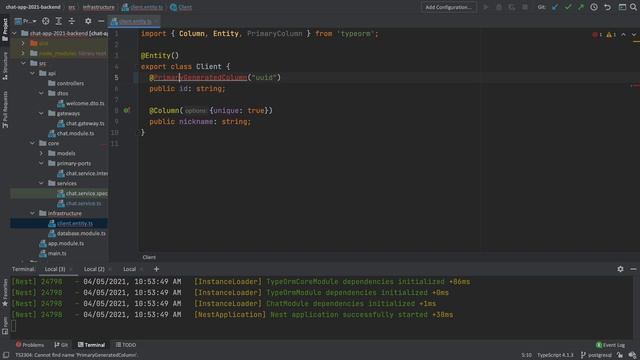Open the Favorites side tool window
This screenshot has width=640, height=360.
coord(5,293)
